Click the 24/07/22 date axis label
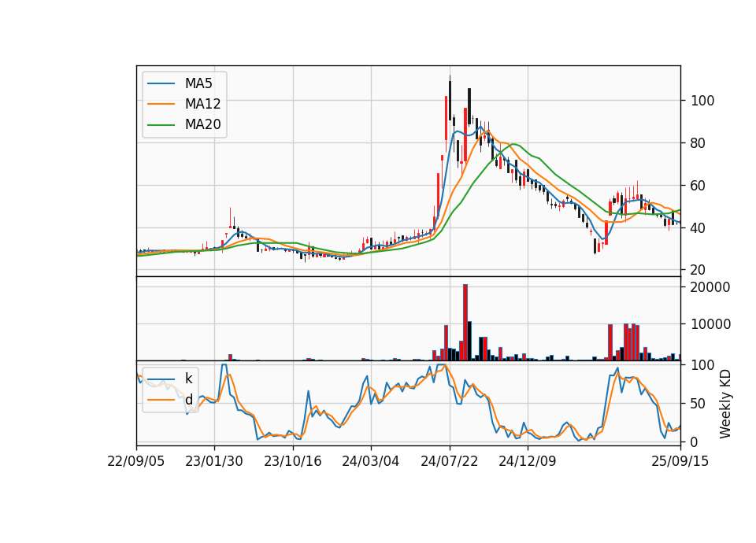The image size is (756, 543). click(x=450, y=461)
